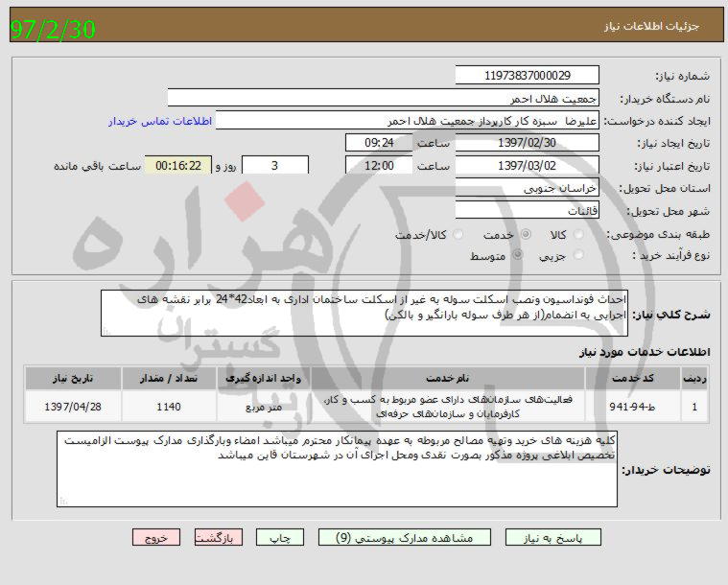Screen dimensions: 728x585
Task: Click the ردیف column header
Action: click(694, 378)
